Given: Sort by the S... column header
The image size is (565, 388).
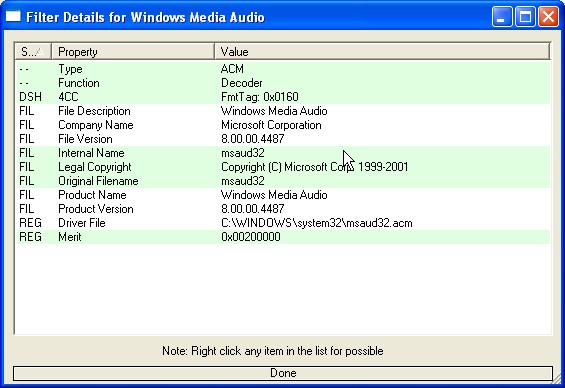Looking at the screenshot, I should pos(33,51).
